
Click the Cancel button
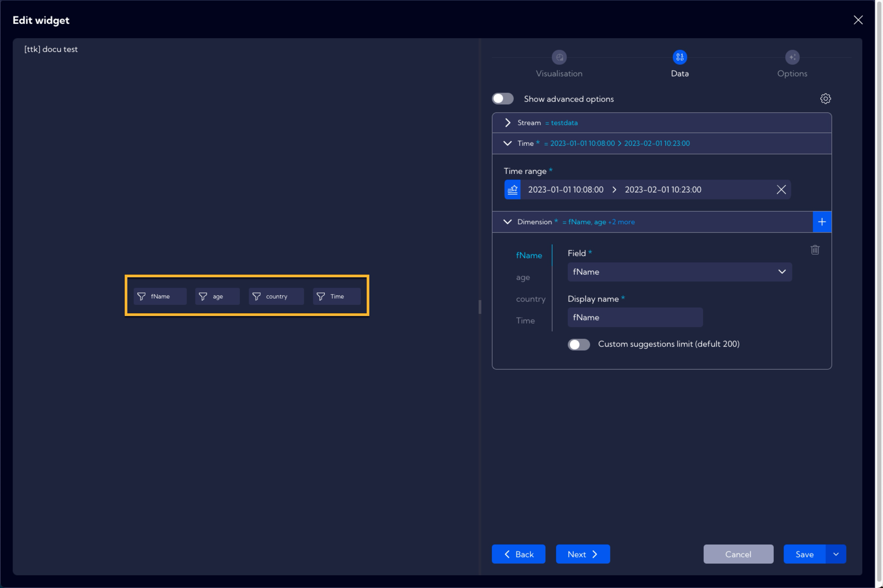pos(738,554)
